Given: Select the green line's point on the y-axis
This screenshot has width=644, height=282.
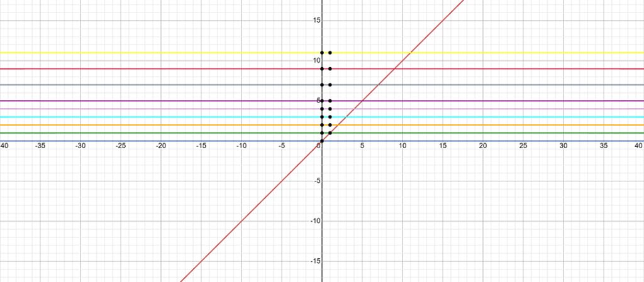Looking at the screenshot, I should (x=322, y=133).
